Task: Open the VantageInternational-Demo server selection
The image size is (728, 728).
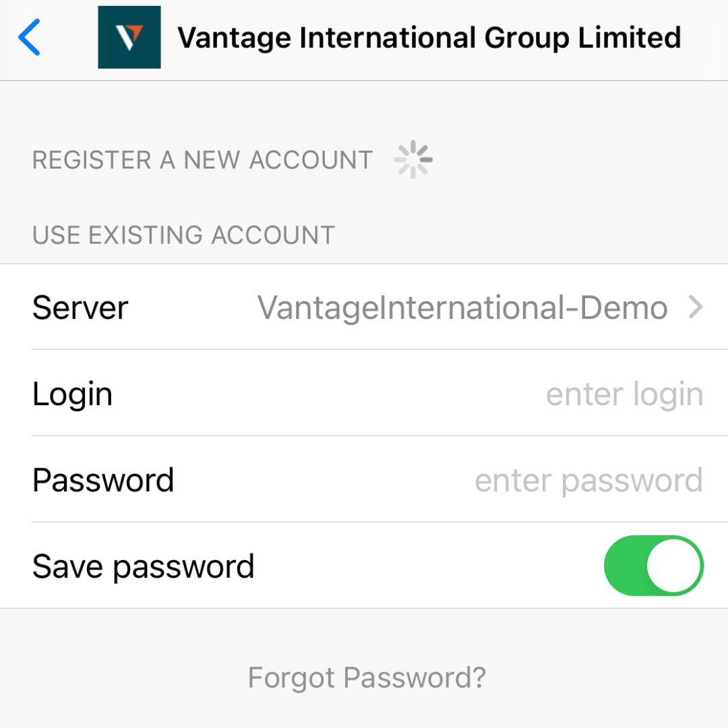Action: (462, 308)
